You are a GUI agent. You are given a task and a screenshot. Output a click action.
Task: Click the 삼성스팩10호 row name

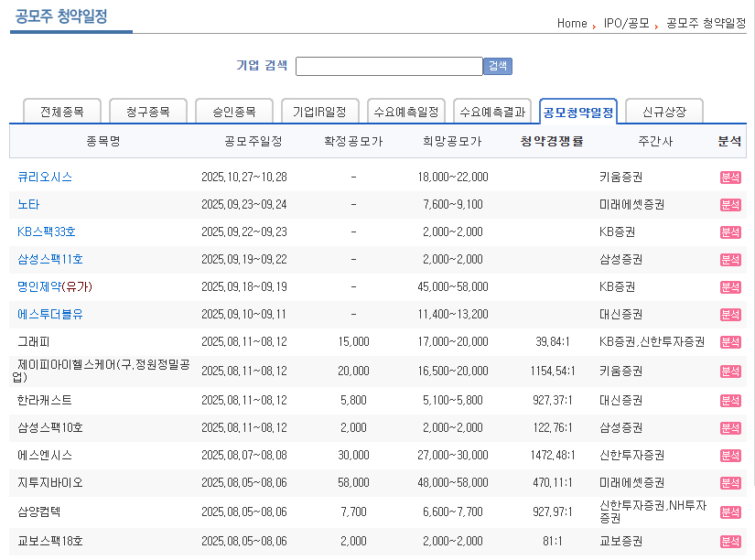[50, 427]
